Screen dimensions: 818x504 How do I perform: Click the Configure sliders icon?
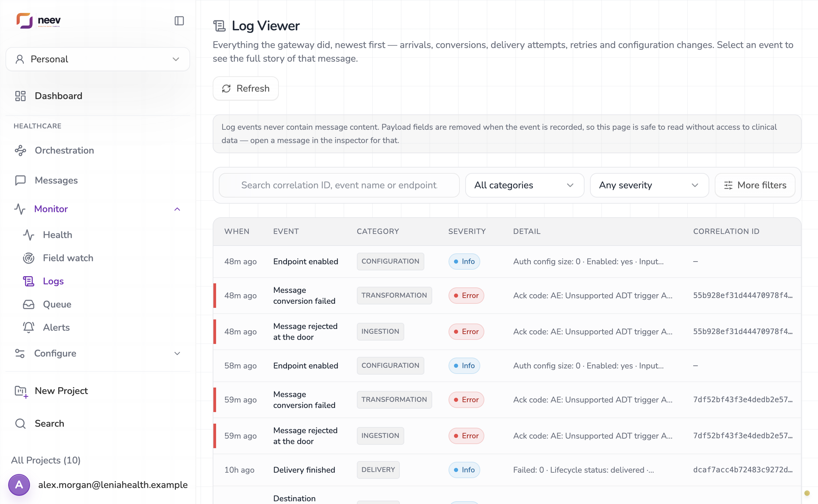click(x=20, y=353)
